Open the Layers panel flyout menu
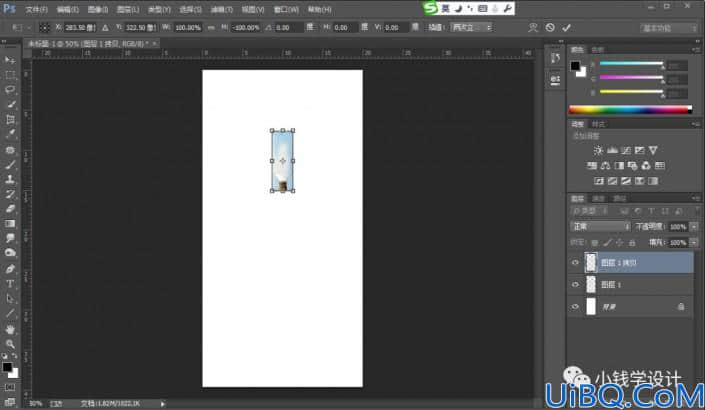Screen dimensions: 705x410 click(696, 198)
